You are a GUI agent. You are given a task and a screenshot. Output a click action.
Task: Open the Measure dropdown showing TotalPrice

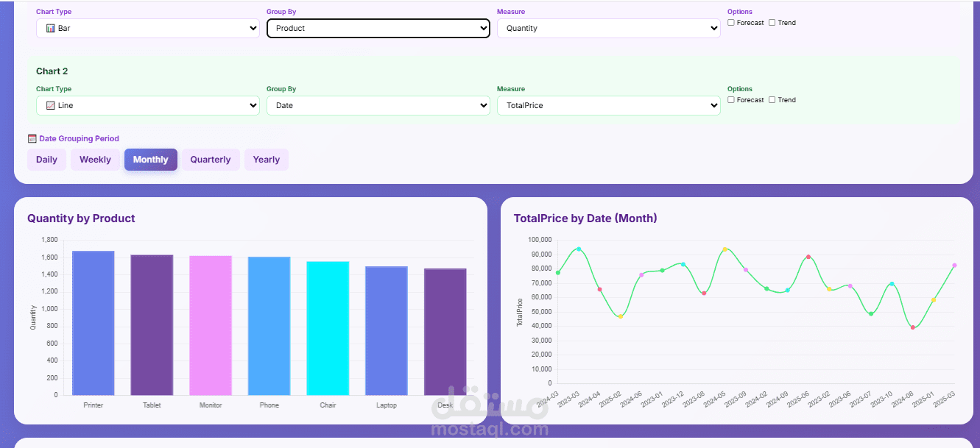608,104
